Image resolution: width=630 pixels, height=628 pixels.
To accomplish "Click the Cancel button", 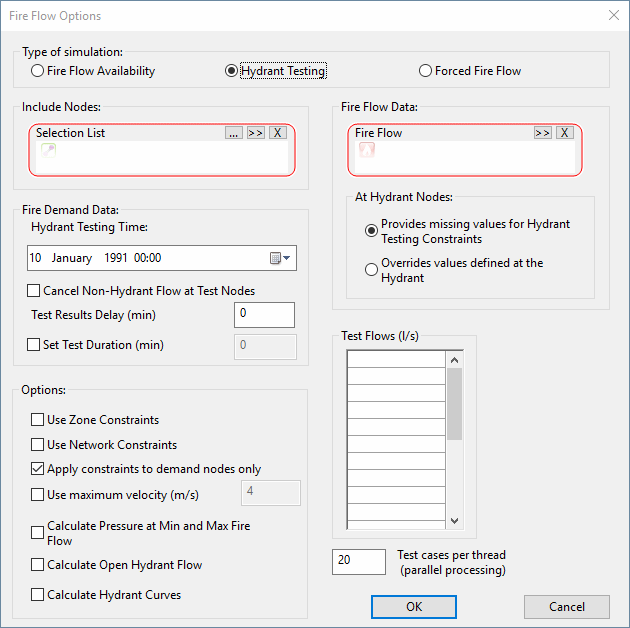I will tap(567, 606).
